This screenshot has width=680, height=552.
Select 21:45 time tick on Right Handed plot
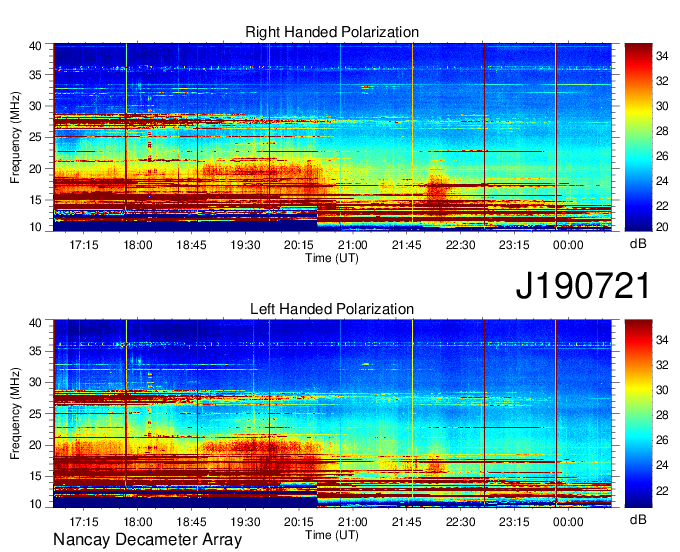point(406,245)
